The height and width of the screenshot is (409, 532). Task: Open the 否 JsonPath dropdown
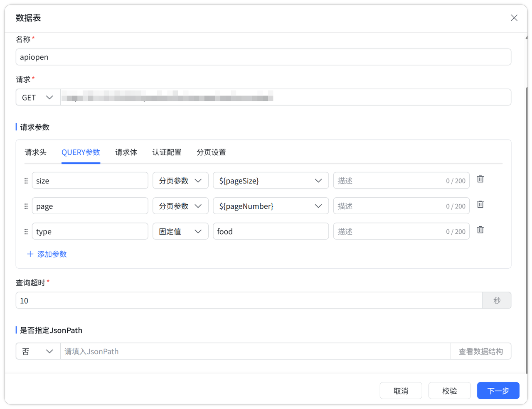coord(38,351)
